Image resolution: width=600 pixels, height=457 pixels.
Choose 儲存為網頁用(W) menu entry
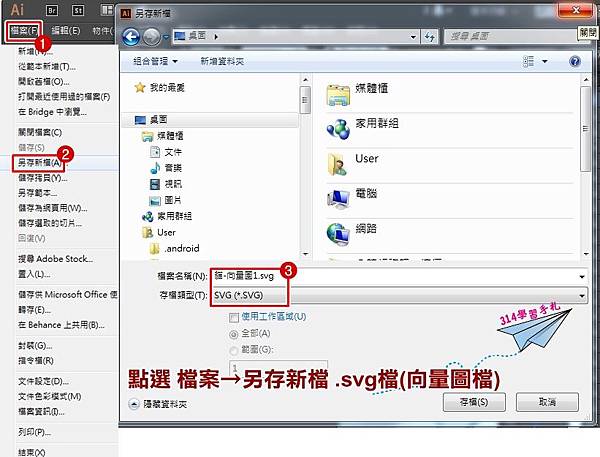(52, 208)
